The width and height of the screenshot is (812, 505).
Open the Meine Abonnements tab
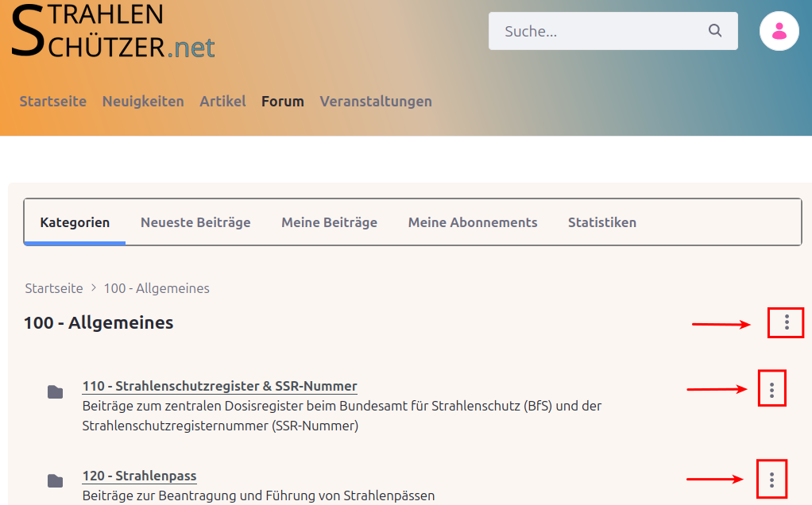tap(473, 222)
